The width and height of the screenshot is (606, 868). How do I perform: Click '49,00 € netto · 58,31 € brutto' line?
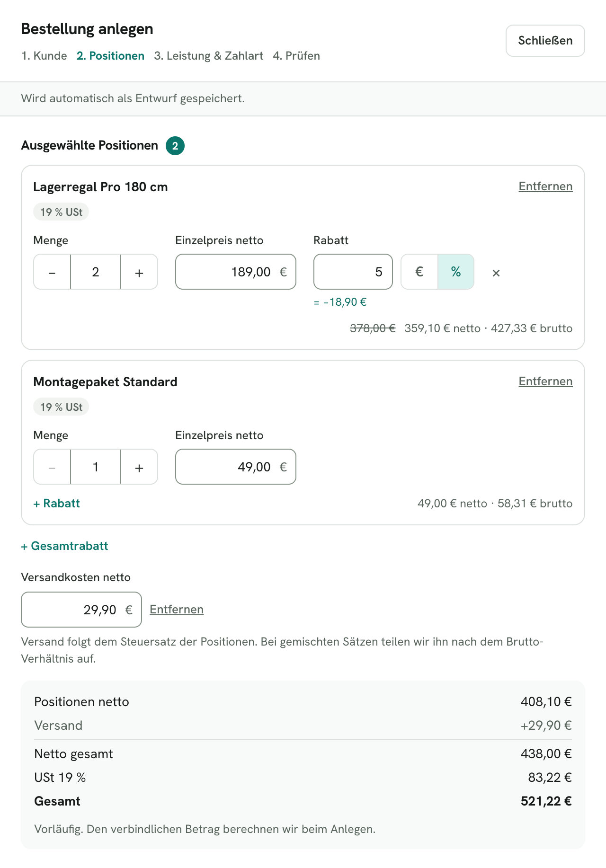[495, 504]
